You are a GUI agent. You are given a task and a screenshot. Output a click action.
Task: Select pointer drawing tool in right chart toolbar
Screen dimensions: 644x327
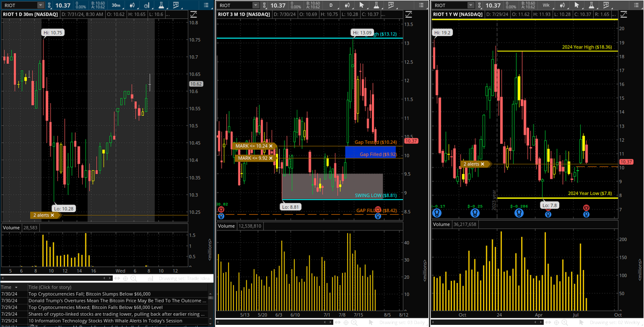pyautogui.click(x=576, y=5)
